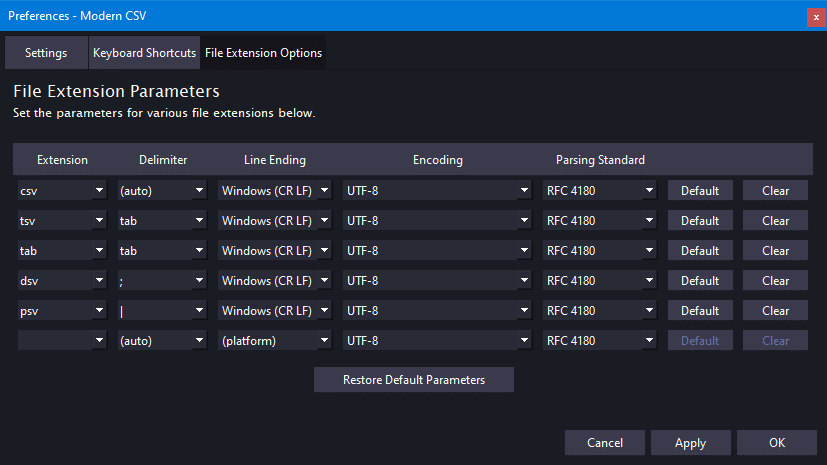Open the empty extension dropdown in last row
The height and width of the screenshot is (465, 827).
[62, 341]
